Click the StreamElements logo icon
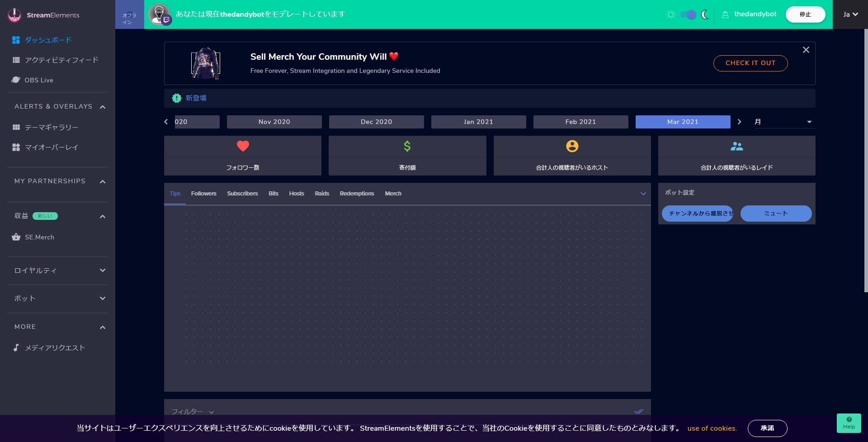The height and width of the screenshot is (442, 868). click(14, 15)
